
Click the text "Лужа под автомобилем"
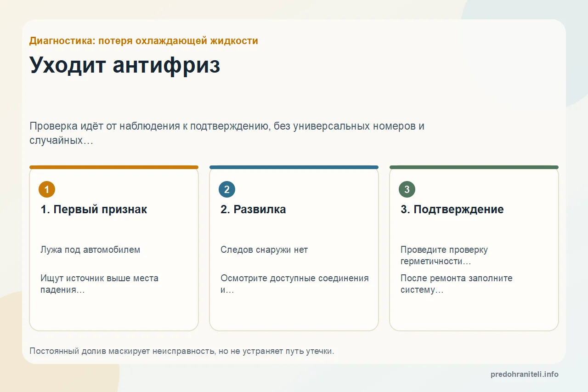pyautogui.click(x=90, y=250)
